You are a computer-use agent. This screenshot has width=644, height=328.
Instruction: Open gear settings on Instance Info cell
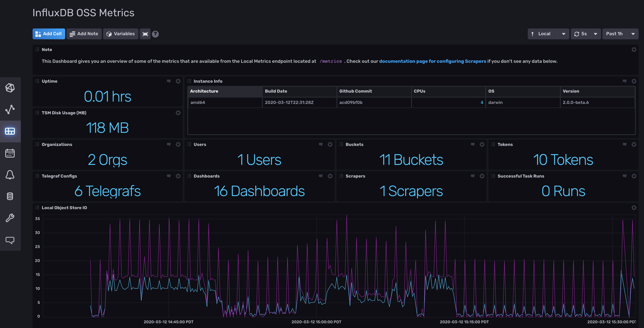[x=634, y=81]
